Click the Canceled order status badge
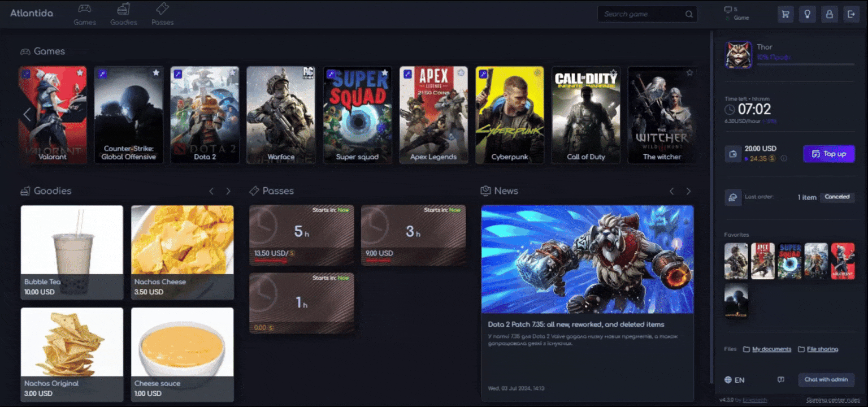868x407 pixels. 837,197
